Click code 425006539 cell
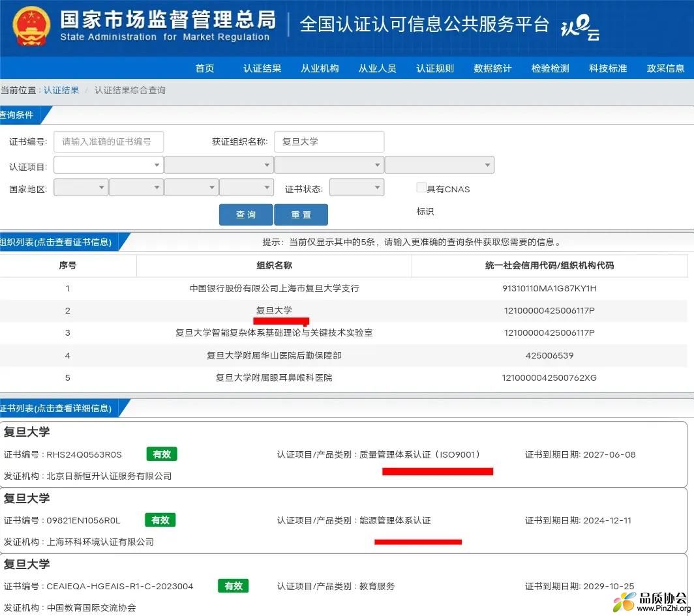The height and width of the screenshot is (616, 694). tap(549, 355)
